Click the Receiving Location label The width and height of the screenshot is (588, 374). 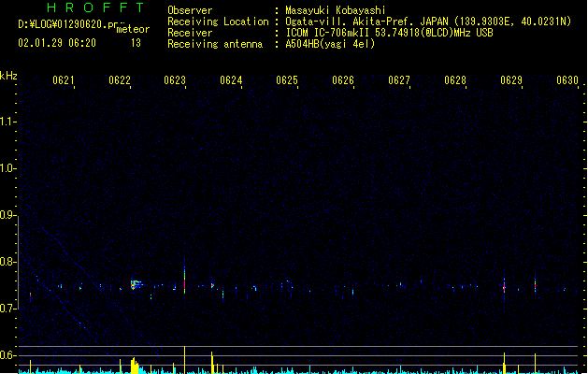click(218, 22)
